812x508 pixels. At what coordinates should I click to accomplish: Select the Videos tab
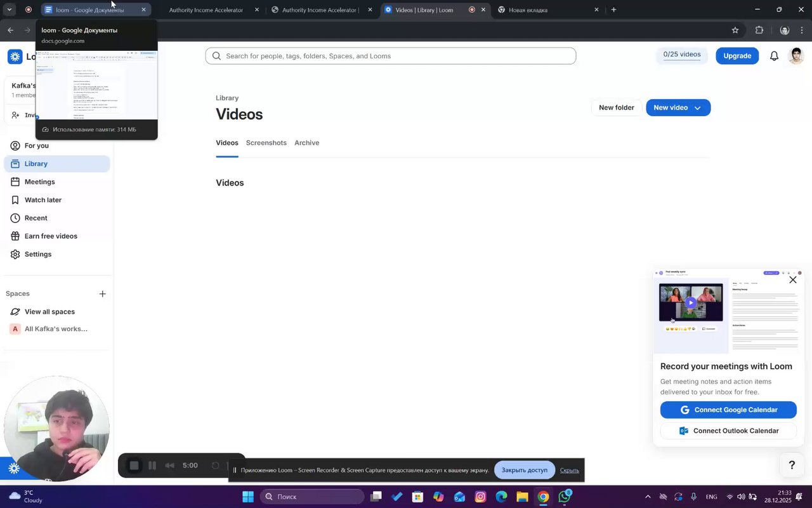pos(227,143)
